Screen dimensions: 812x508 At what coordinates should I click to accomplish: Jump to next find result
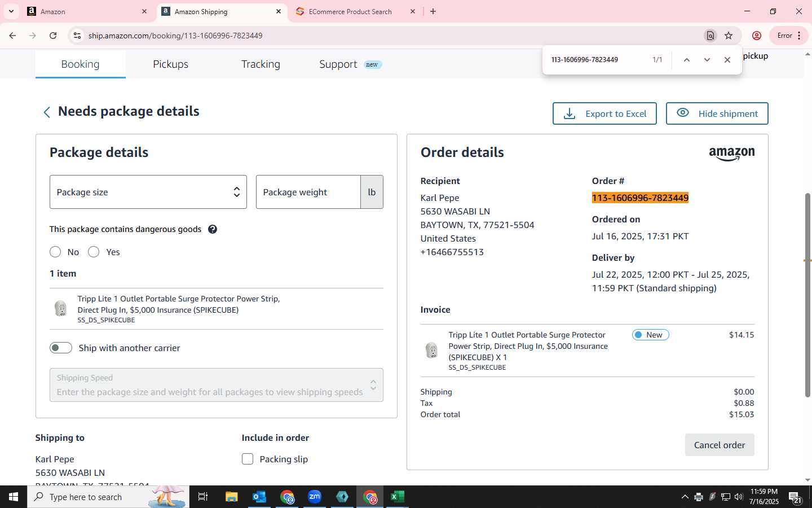pos(707,60)
